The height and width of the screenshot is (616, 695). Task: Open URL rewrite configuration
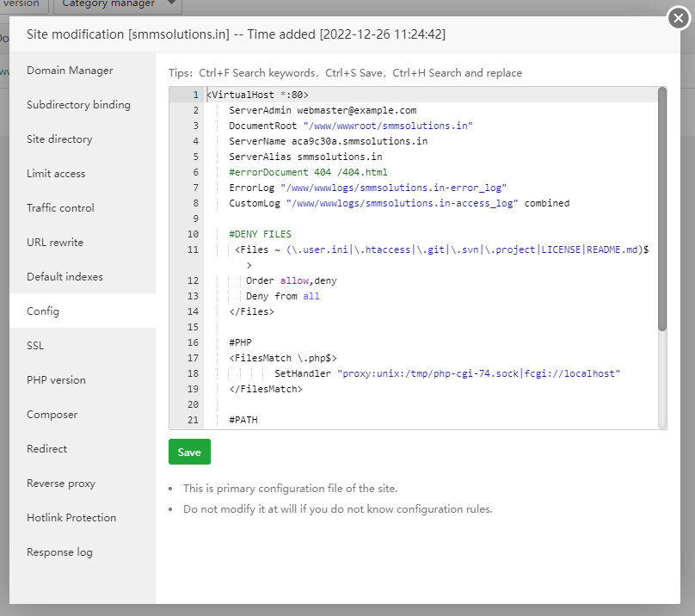[55, 243]
